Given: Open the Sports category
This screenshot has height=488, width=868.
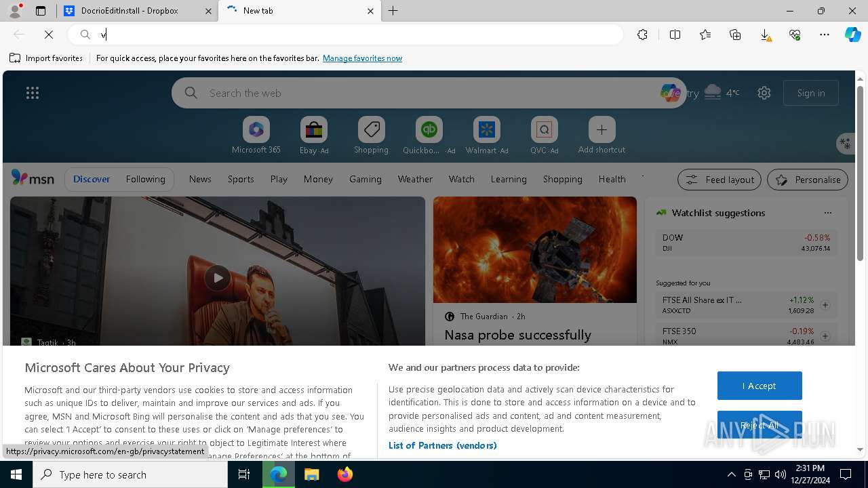Looking at the screenshot, I should [x=241, y=179].
